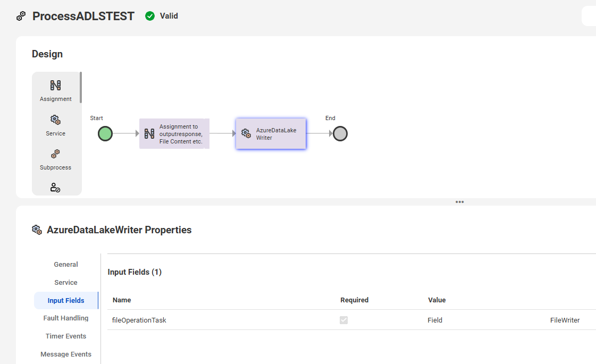
Task: Select the Assignment step icon in palette
Action: (x=55, y=85)
